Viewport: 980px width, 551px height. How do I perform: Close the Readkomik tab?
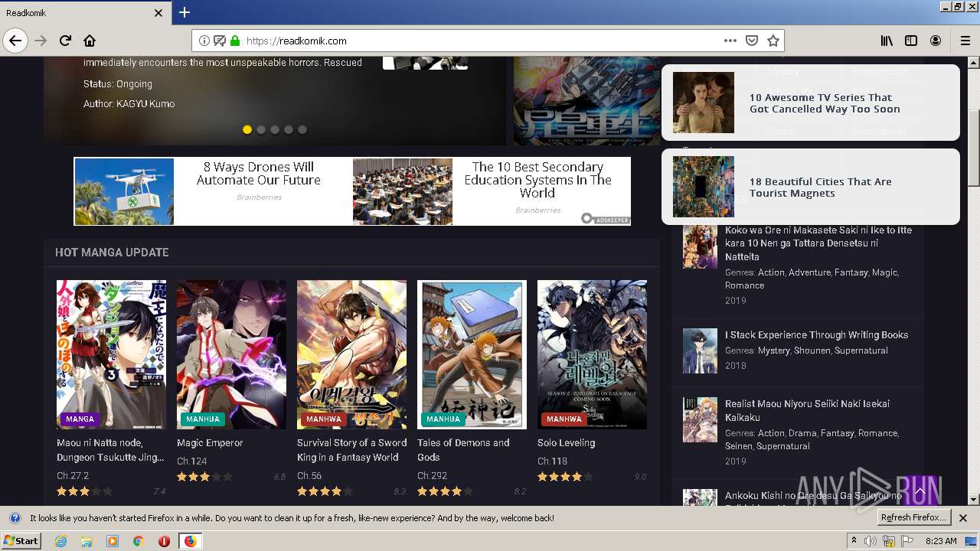click(158, 13)
